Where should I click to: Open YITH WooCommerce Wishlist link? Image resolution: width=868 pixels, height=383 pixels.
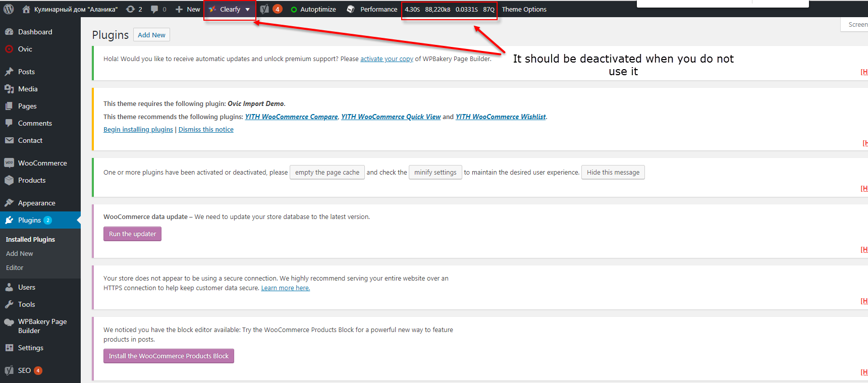pyautogui.click(x=501, y=117)
